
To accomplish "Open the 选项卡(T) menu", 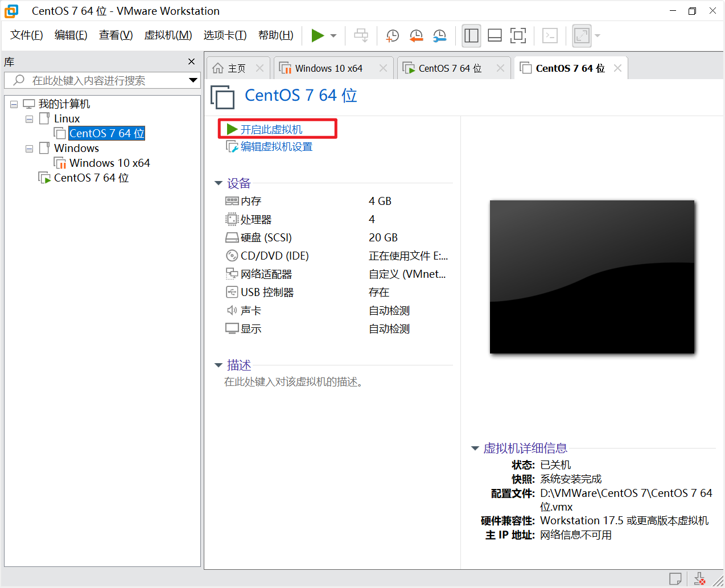I will [225, 35].
